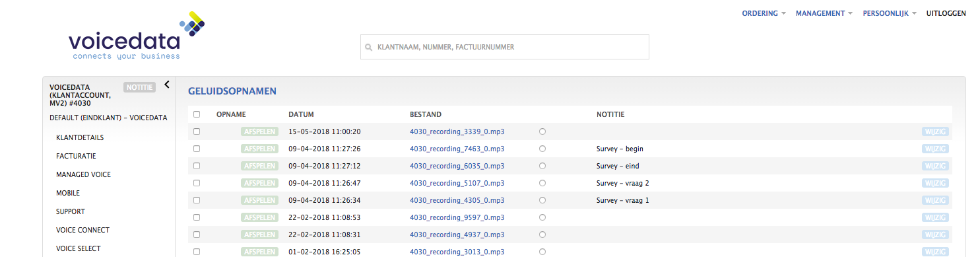Select radio button for recording_7463 row
This screenshot has width=980, height=257.
(x=542, y=149)
